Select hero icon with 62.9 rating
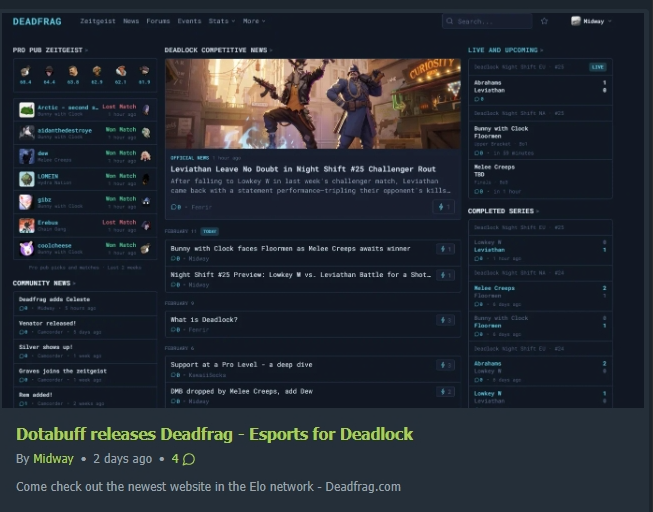The height and width of the screenshot is (512, 653). point(97,71)
